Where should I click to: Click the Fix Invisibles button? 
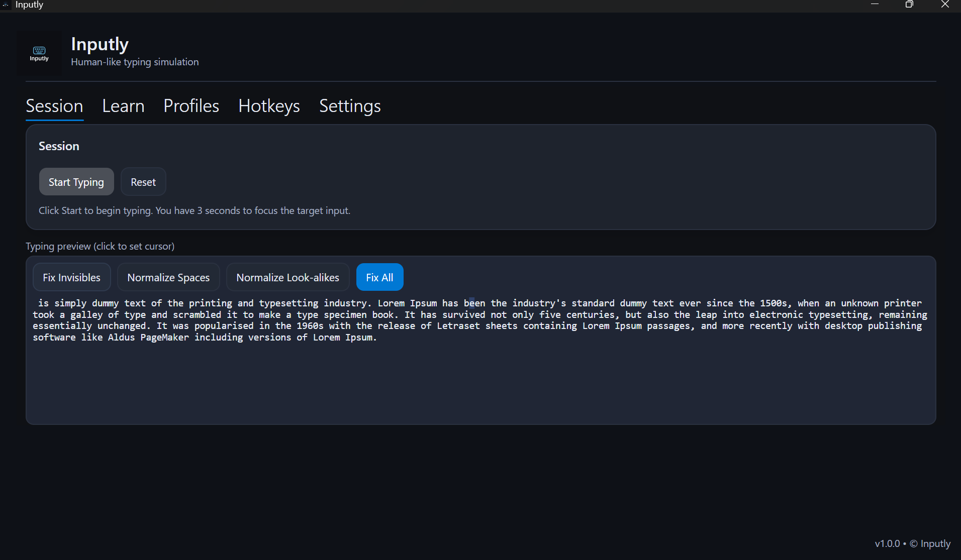click(x=71, y=277)
